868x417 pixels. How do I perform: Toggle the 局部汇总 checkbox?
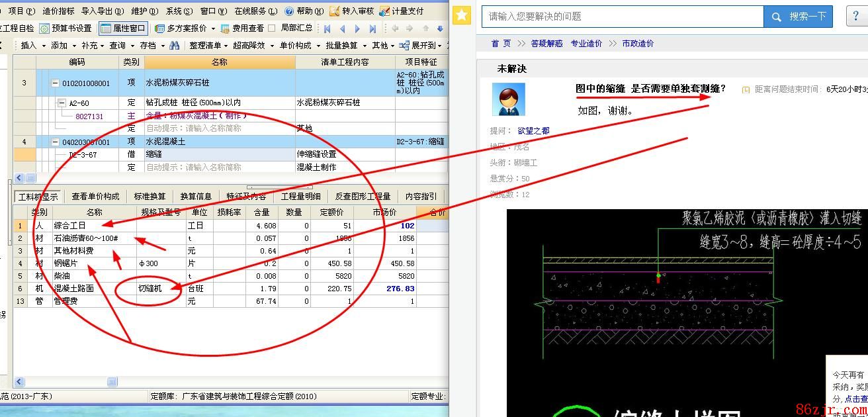(272, 28)
